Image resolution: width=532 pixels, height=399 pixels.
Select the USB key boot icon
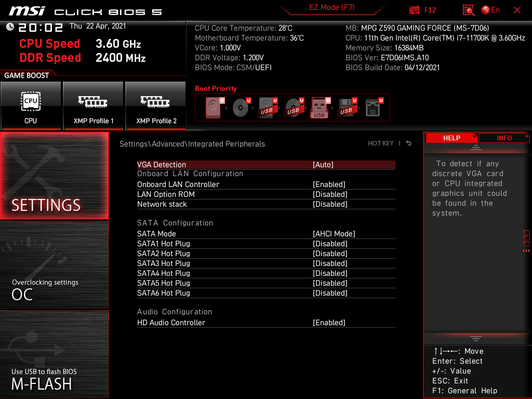320,108
